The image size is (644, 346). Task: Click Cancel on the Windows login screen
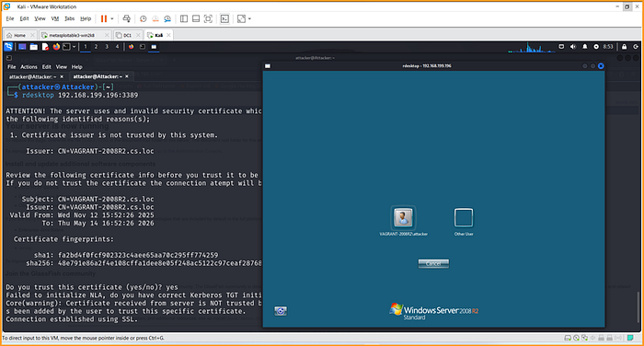click(x=433, y=263)
